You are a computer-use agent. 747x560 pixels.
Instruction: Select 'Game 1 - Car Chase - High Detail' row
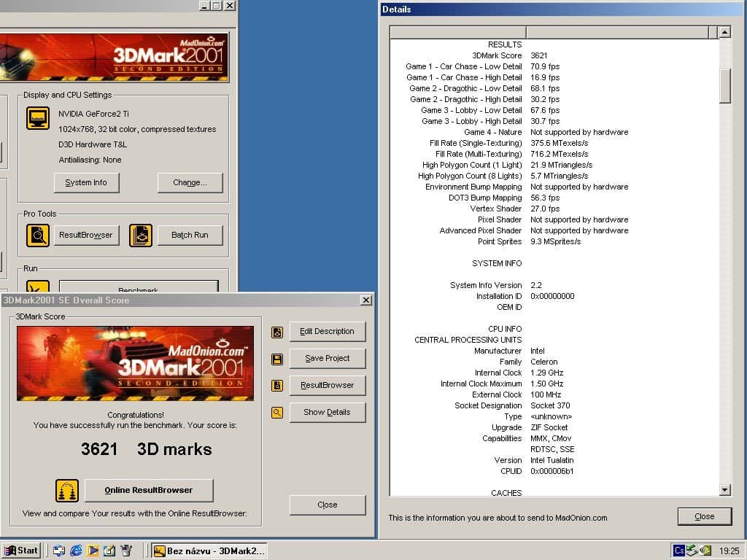pyautogui.click(x=554, y=77)
